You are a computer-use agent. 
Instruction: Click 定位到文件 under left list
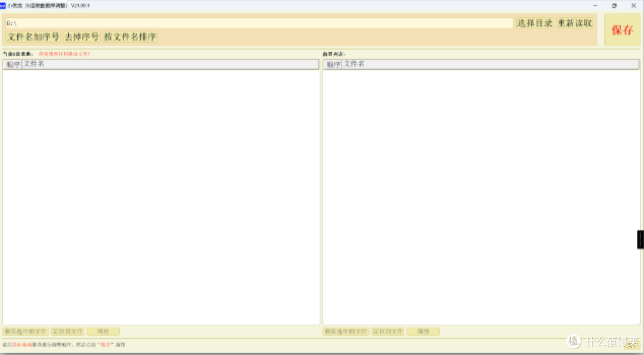point(68,331)
